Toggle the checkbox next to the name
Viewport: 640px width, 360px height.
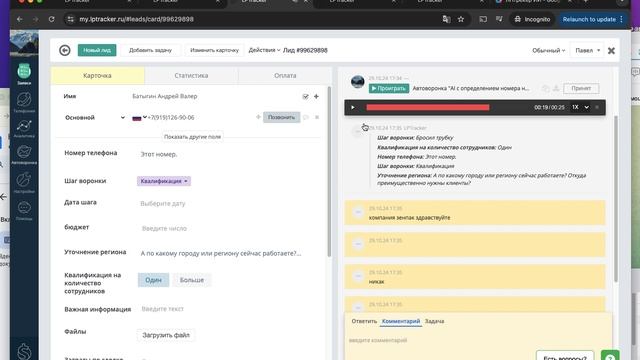(x=305, y=96)
